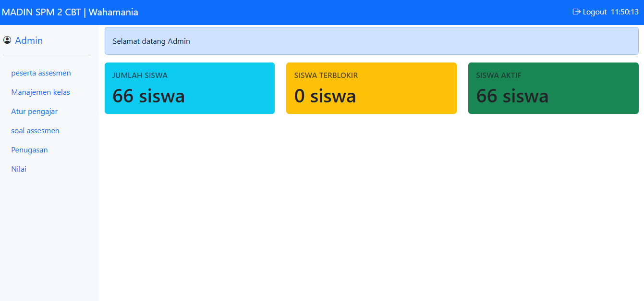Screen dimensions: 644x301
Task: Click the divider line below Admin
Action: coord(47,55)
